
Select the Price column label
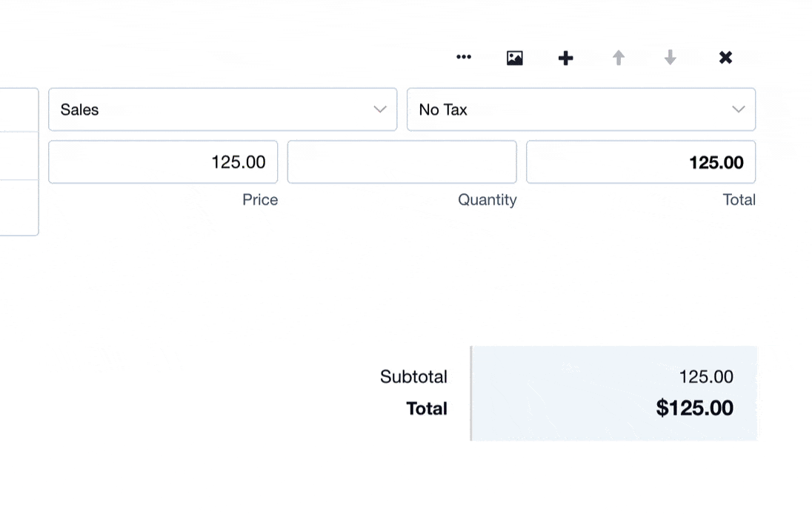260,199
